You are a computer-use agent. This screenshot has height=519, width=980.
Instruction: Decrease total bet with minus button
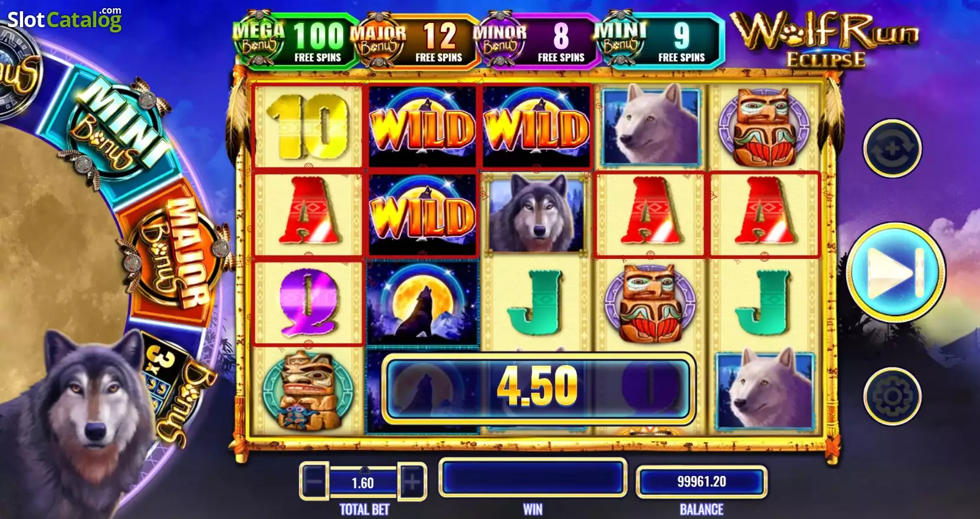314,482
